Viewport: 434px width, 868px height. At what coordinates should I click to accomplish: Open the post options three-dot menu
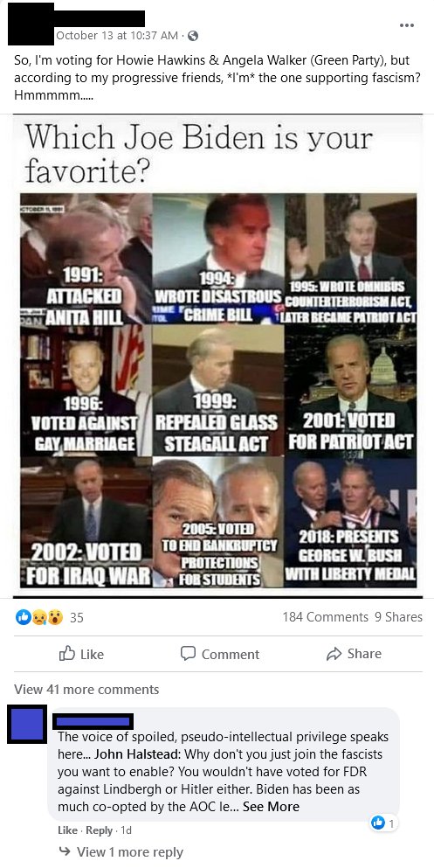(x=407, y=25)
